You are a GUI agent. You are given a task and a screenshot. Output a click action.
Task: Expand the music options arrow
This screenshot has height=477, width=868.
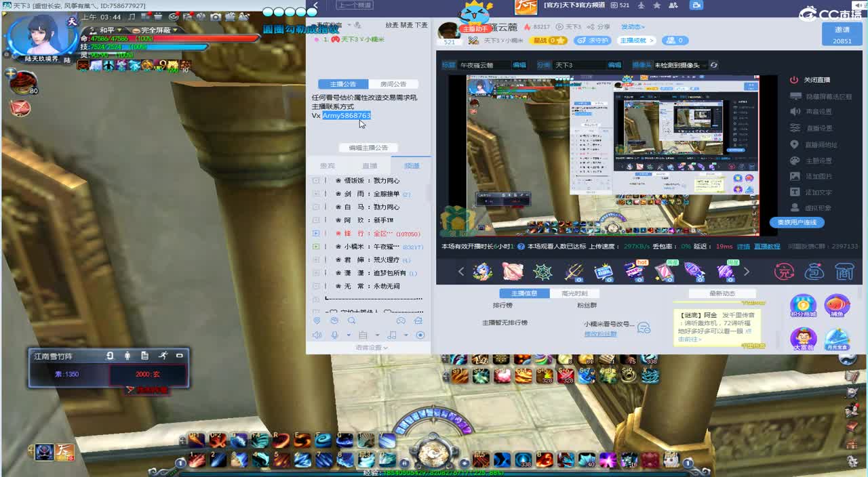click(x=406, y=335)
